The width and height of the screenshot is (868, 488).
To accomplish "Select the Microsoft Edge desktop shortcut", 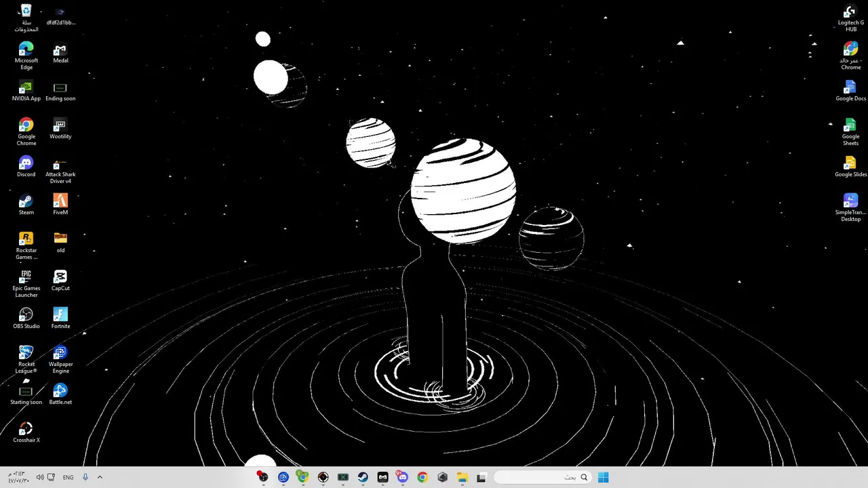I will coord(26,56).
